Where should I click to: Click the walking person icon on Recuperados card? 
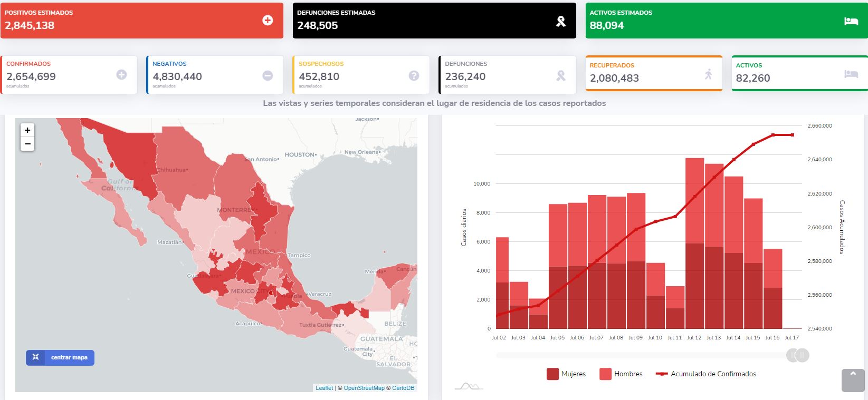tap(708, 74)
